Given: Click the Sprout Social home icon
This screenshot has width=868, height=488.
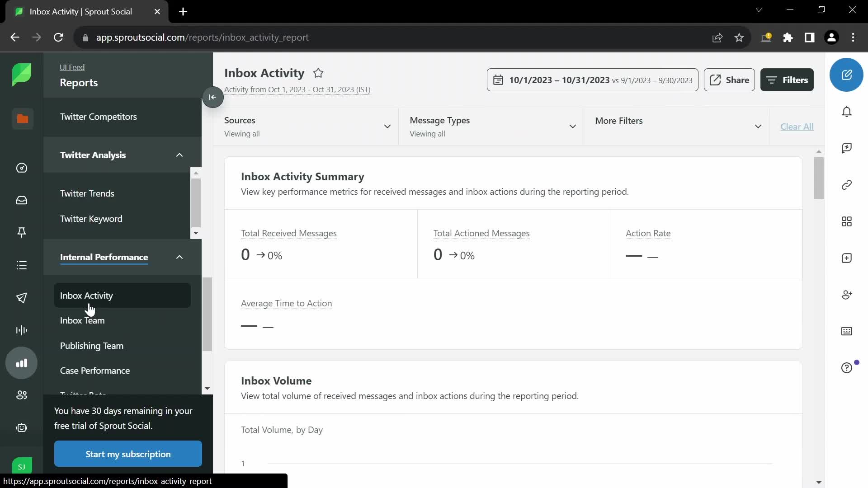Looking at the screenshot, I should coord(22,74).
